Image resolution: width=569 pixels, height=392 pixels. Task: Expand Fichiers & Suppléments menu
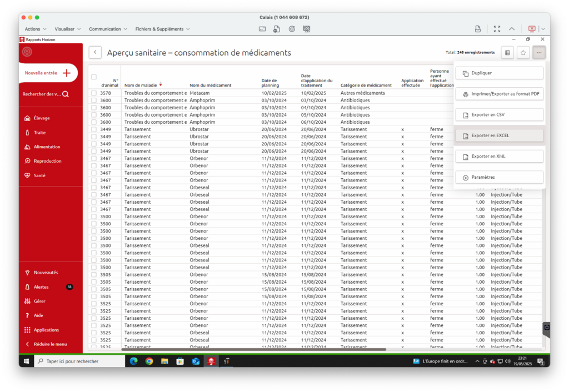[163, 29]
